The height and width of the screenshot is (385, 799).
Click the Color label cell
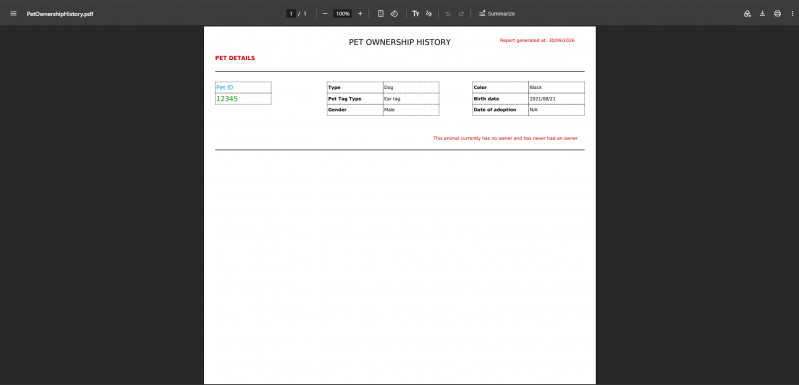[500, 88]
